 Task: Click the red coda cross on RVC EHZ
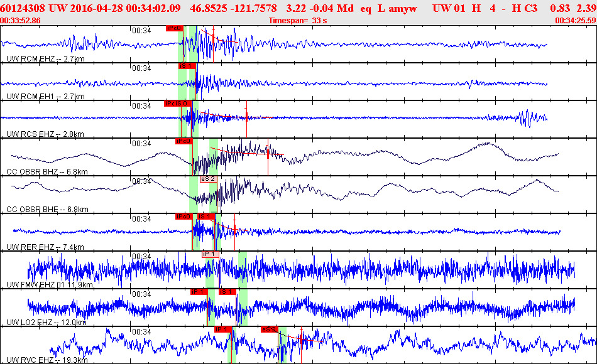tap(301, 339)
